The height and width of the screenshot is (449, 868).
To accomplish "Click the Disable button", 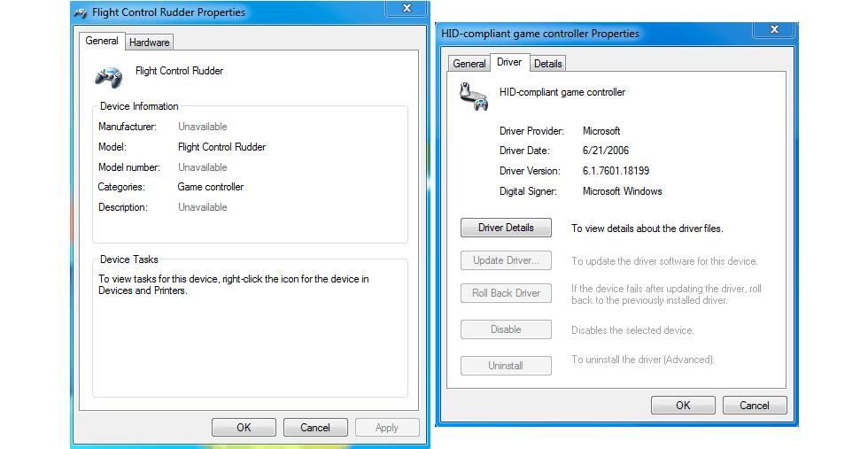I will [x=506, y=329].
